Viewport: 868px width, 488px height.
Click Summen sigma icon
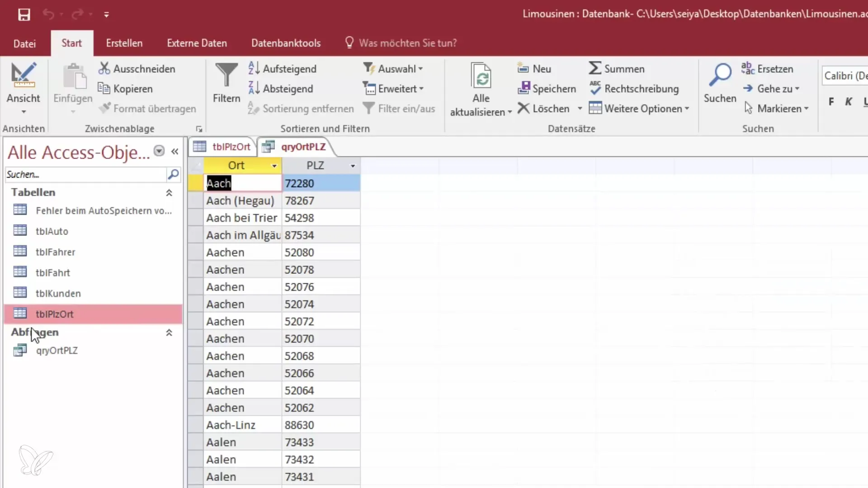pos(595,69)
